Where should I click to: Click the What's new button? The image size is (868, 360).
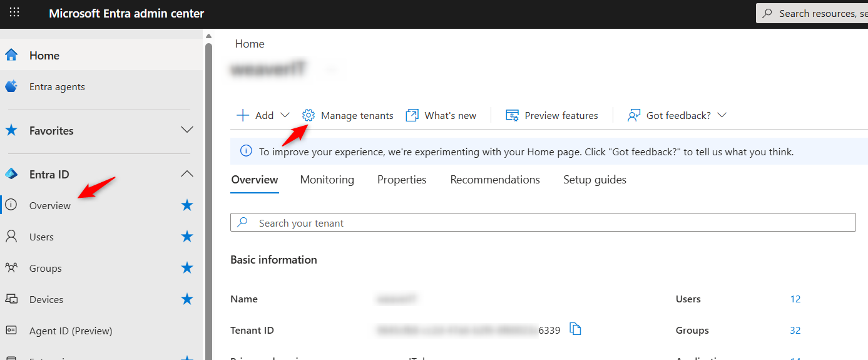[441, 115]
